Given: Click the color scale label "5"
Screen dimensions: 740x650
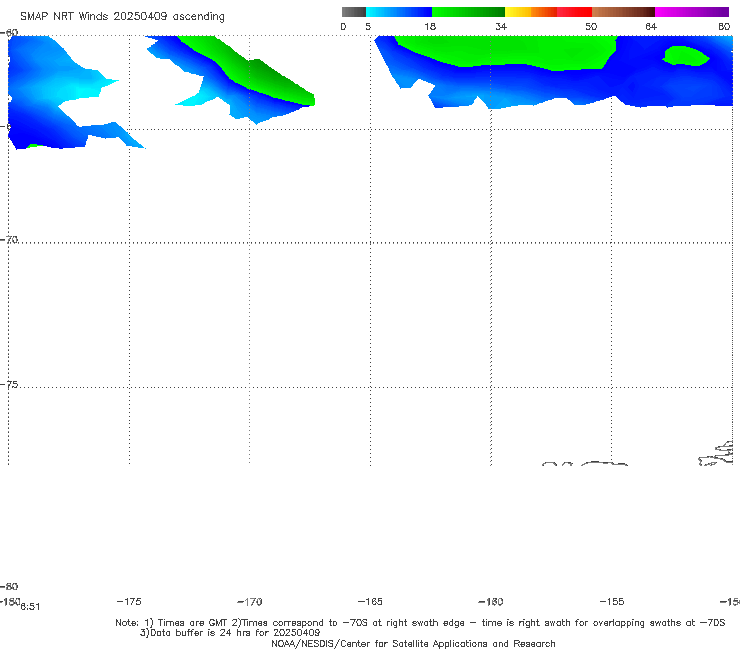Looking at the screenshot, I should (368, 26).
